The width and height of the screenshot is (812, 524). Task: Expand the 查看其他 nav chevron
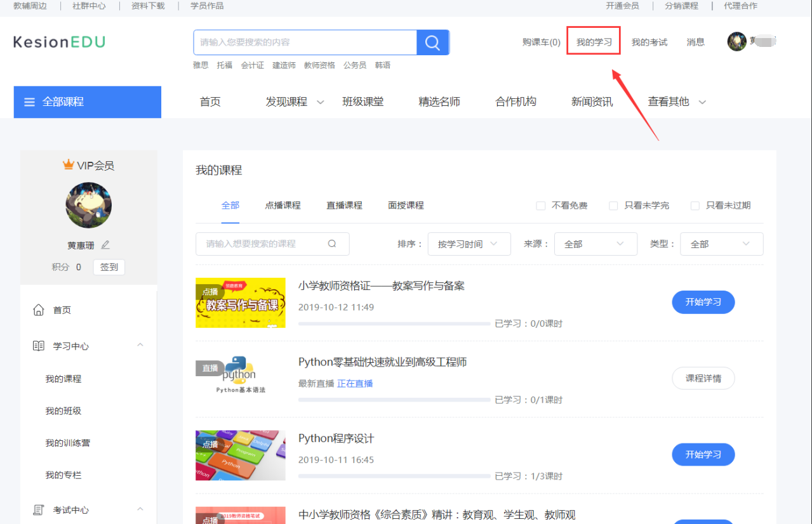[702, 102]
